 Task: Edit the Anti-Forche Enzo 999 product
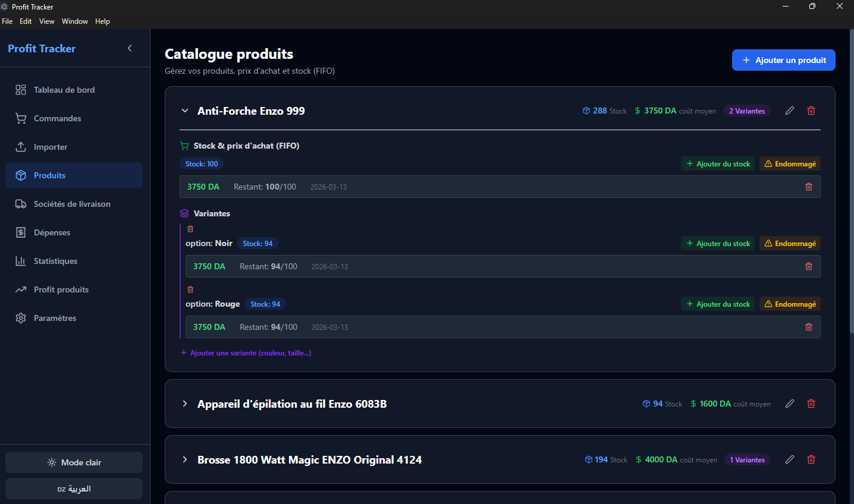[790, 111]
